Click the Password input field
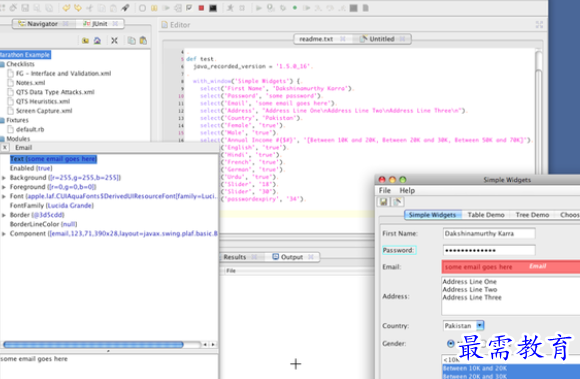This screenshot has width=580, height=379. click(x=489, y=250)
